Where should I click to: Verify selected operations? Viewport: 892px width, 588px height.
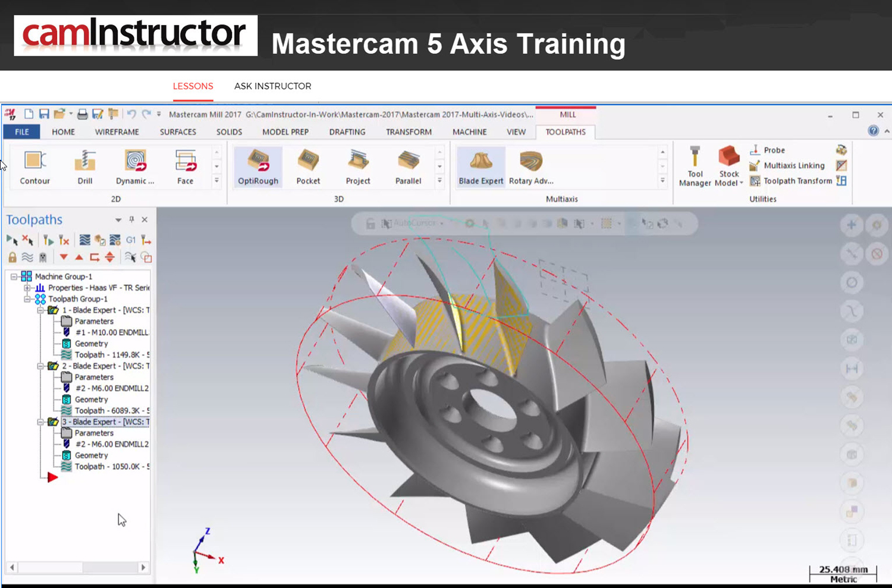tap(100, 240)
